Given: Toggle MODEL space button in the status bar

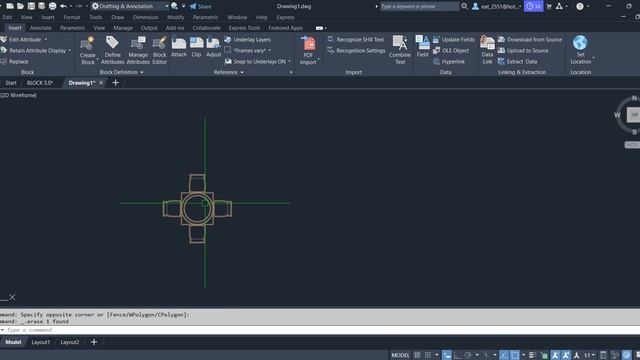Looking at the screenshot, I should click(400, 355).
